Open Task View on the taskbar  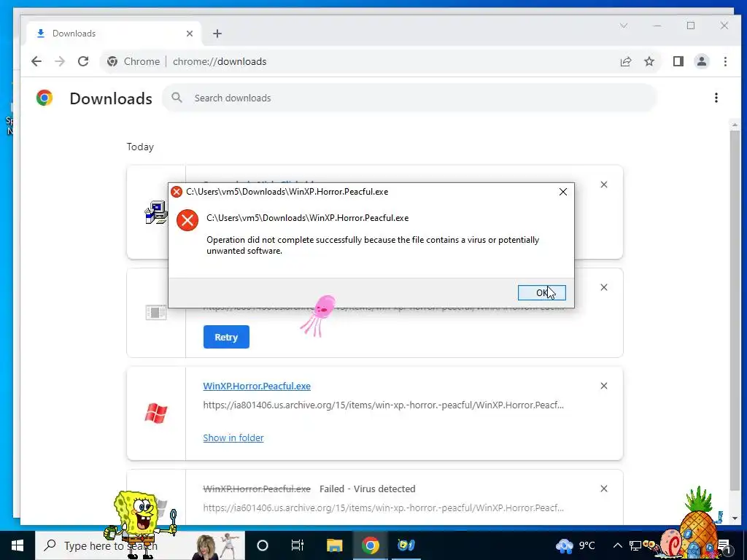point(298,545)
